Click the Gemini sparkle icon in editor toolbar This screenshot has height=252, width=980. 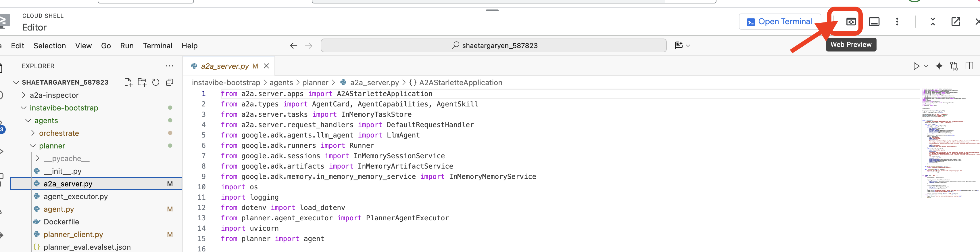coord(939,66)
